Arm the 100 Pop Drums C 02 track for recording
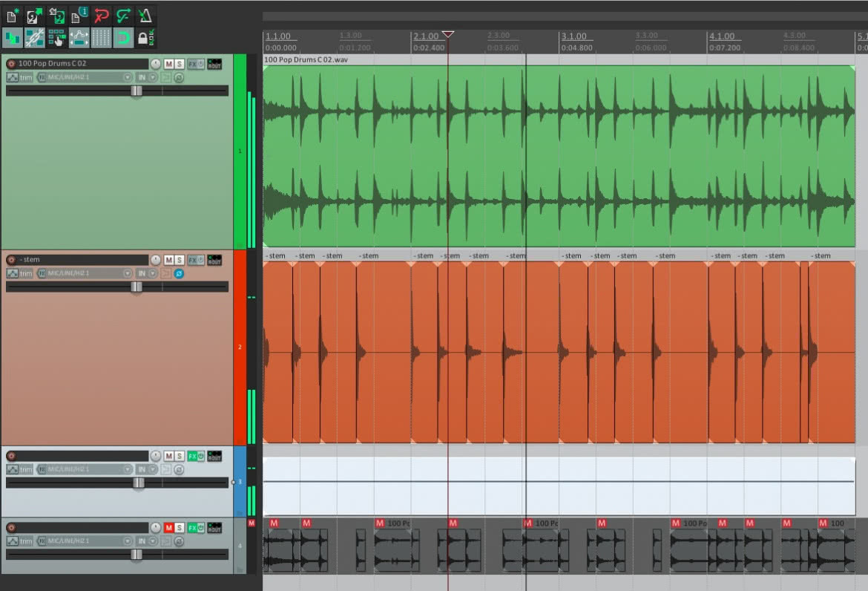This screenshot has width=868, height=591. [x=11, y=64]
